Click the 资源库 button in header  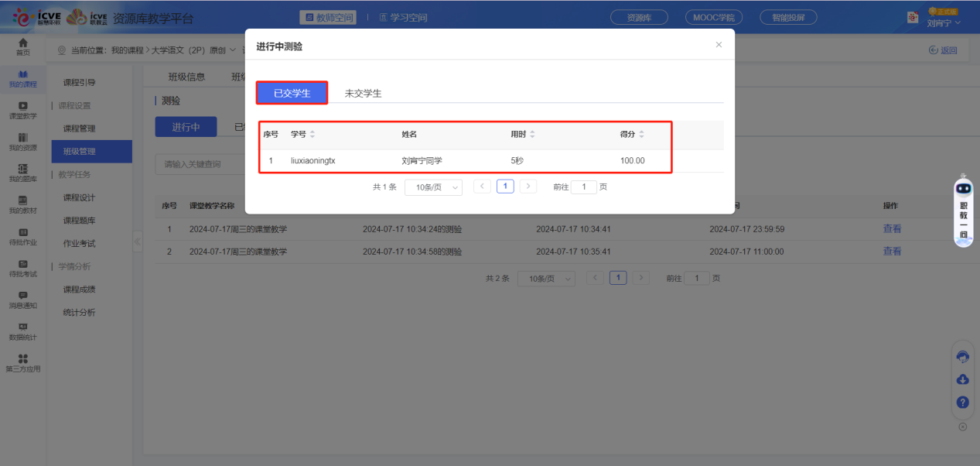click(639, 17)
